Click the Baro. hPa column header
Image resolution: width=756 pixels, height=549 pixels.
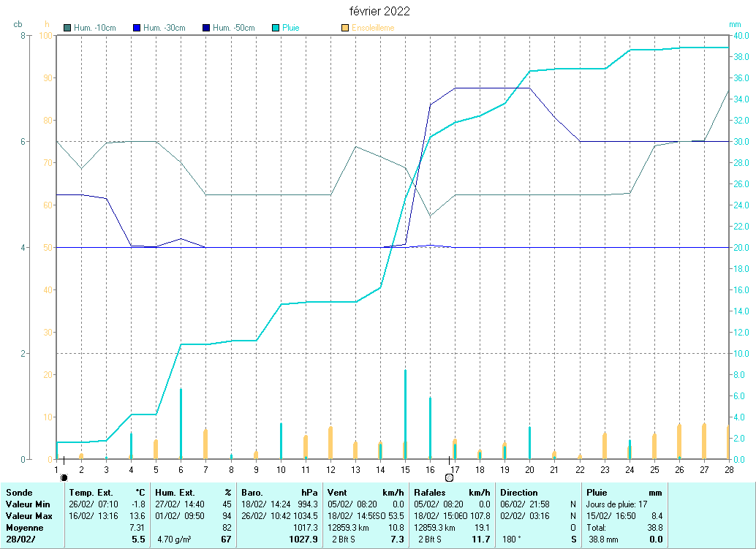[281, 493]
